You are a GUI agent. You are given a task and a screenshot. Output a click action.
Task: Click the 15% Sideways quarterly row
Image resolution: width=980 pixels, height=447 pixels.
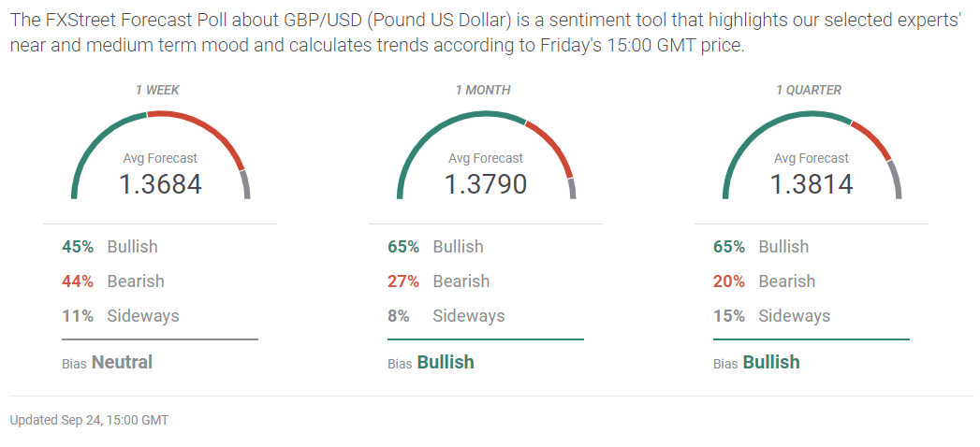771,316
